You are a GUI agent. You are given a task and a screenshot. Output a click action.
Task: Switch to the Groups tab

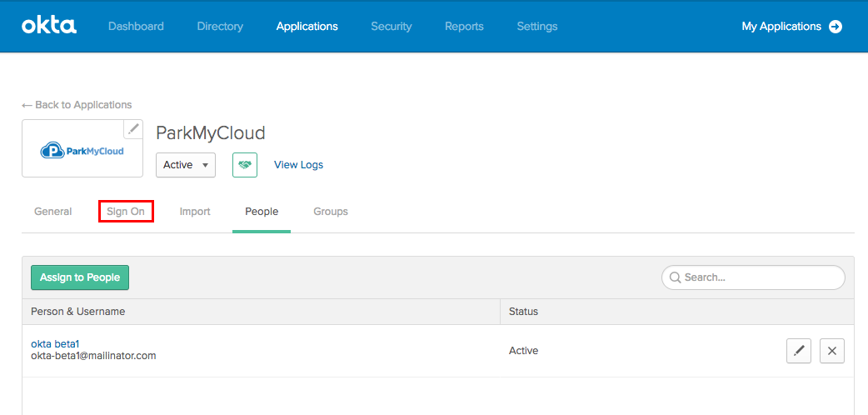331,212
